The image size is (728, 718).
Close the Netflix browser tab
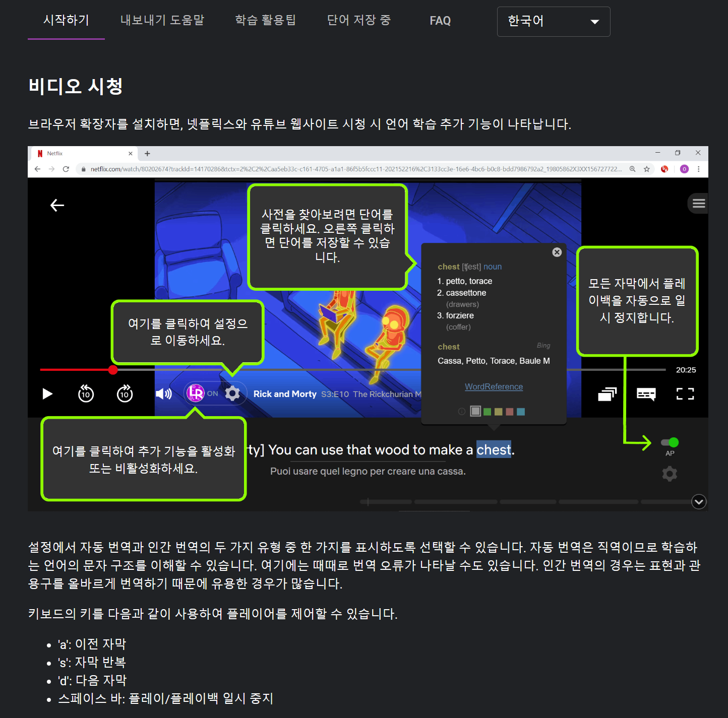[131, 154]
